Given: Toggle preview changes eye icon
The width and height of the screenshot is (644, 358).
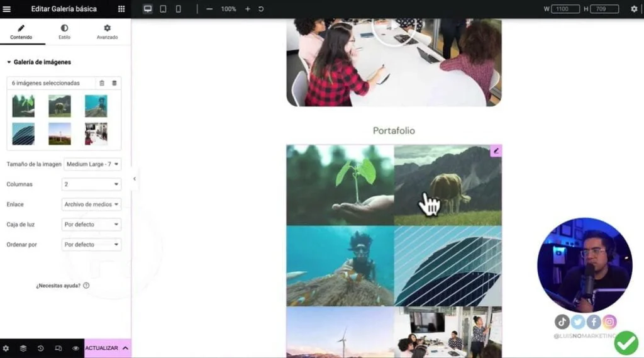Looking at the screenshot, I should click(75, 348).
